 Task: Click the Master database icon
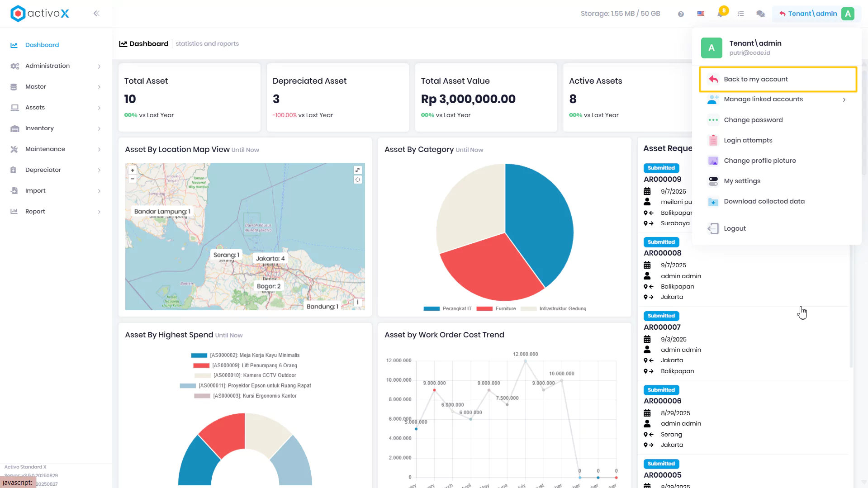coord(14,87)
